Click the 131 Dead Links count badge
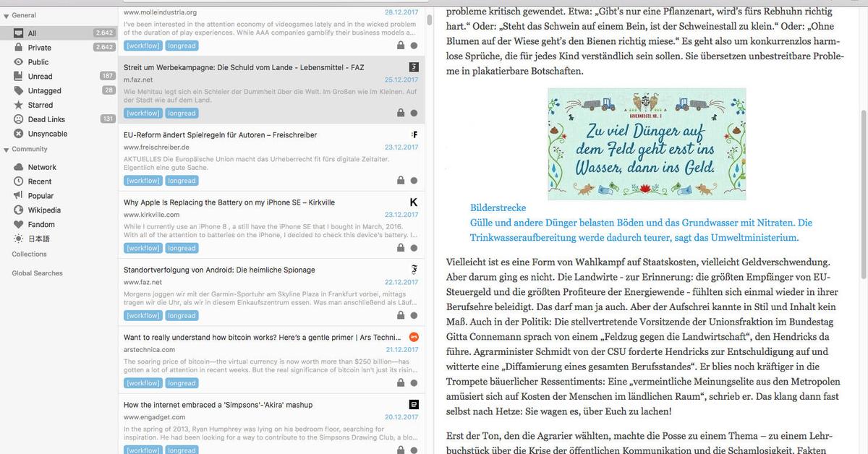The height and width of the screenshot is (454, 868). (108, 119)
